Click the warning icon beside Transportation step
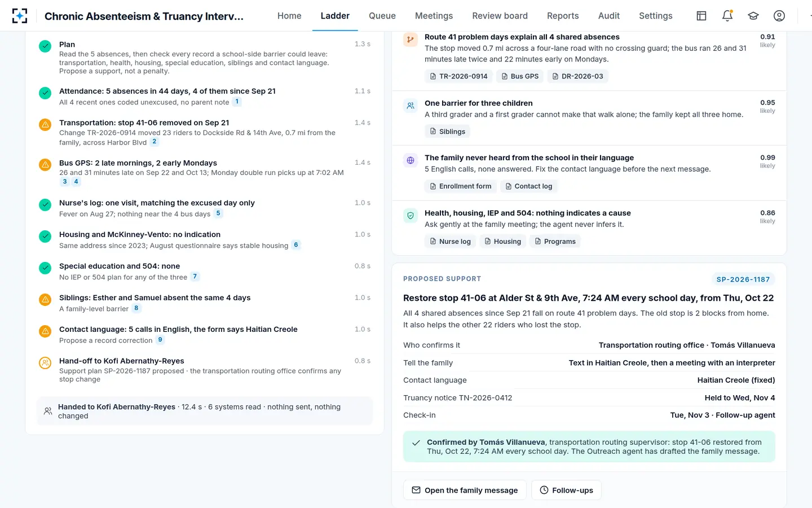 (45, 124)
